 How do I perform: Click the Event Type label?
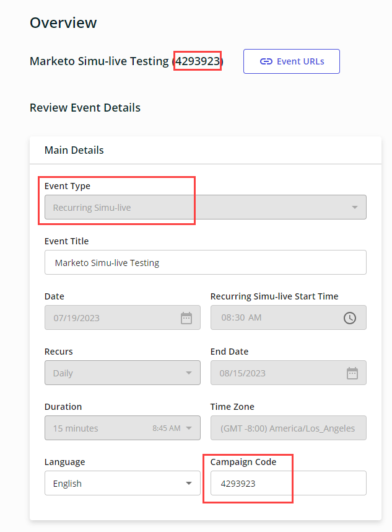pos(68,186)
